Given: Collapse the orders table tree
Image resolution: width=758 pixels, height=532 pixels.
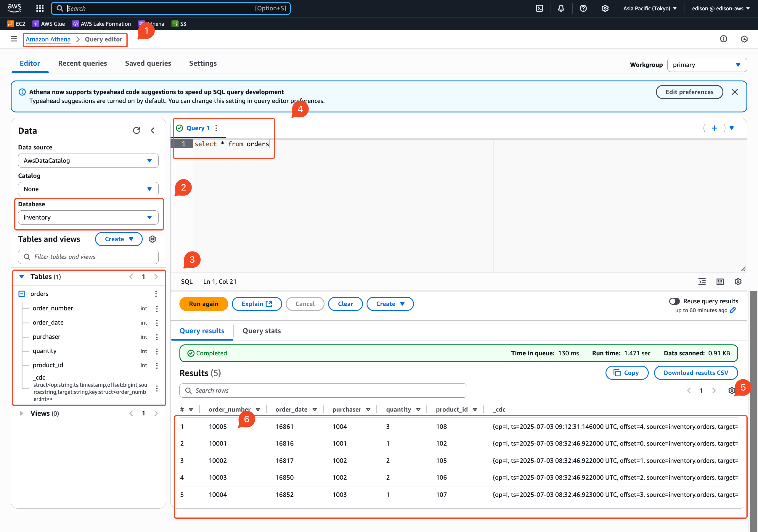Looking at the screenshot, I should tap(22, 294).
